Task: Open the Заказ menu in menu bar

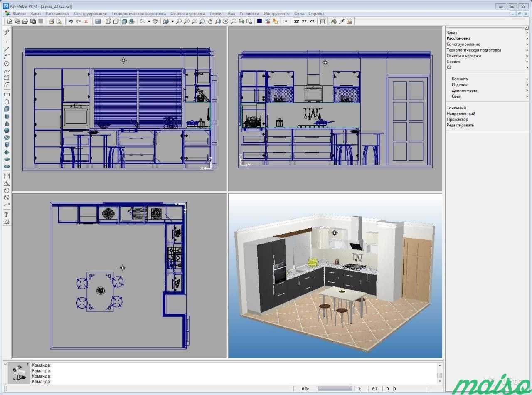Action: tap(36, 14)
